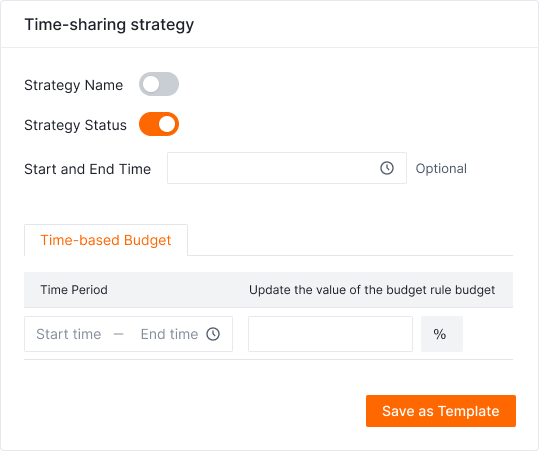Click the percent sign unit addon
Screen dimensions: 539x451
[x=442, y=334]
